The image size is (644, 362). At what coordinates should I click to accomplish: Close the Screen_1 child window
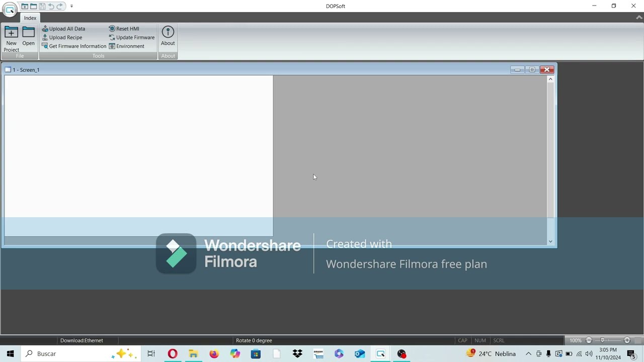(x=547, y=70)
